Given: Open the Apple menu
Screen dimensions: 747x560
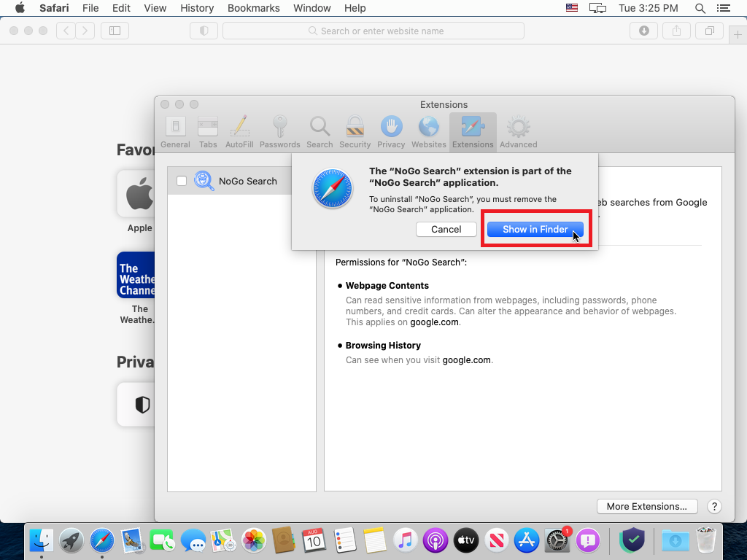Looking at the screenshot, I should tap(20, 8).
